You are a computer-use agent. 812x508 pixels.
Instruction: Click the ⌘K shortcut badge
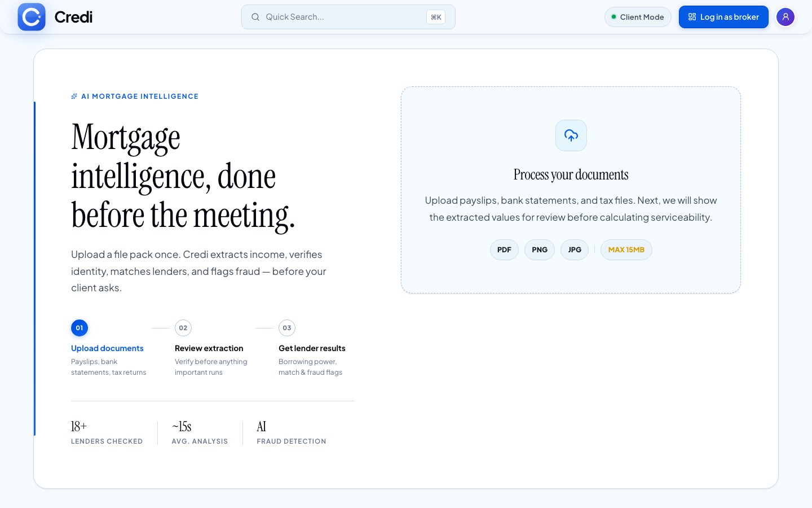pos(436,17)
